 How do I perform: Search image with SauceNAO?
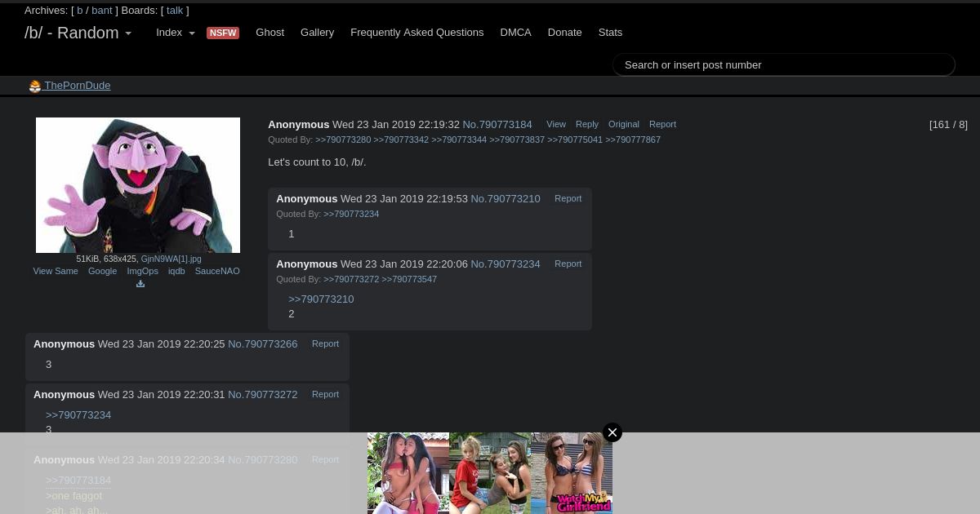(x=217, y=271)
